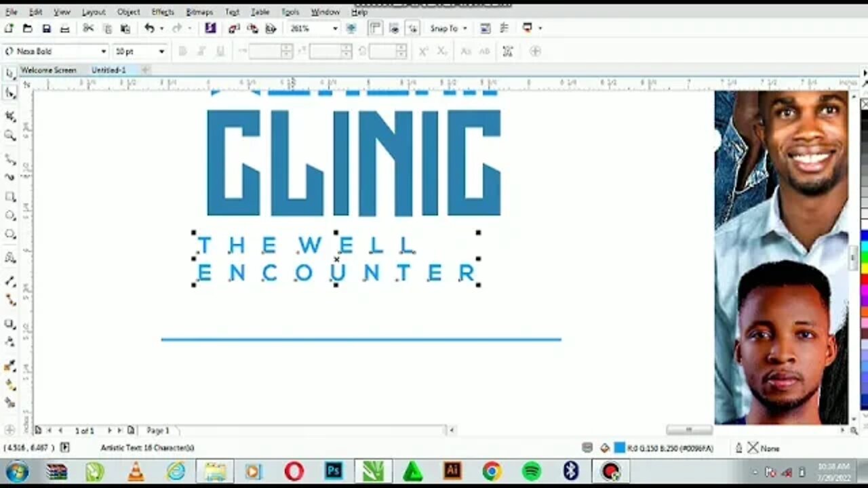Screen dimensions: 868x488
Task: Select the Shape tool in the toolbox
Action: (x=10, y=93)
